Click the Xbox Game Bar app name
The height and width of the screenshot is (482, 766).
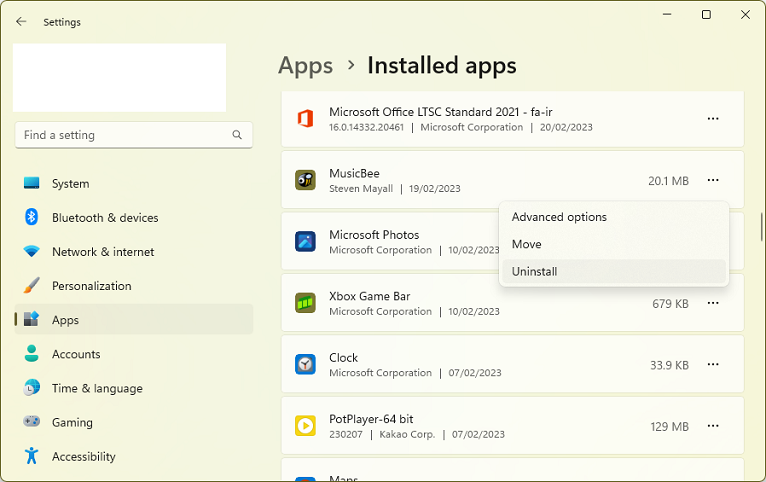tap(370, 296)
